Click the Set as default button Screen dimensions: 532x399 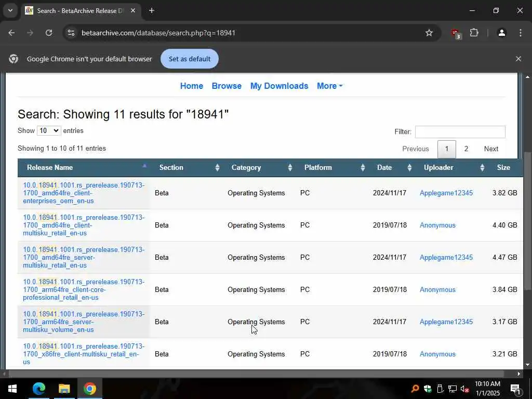click(x=189, y=59)
